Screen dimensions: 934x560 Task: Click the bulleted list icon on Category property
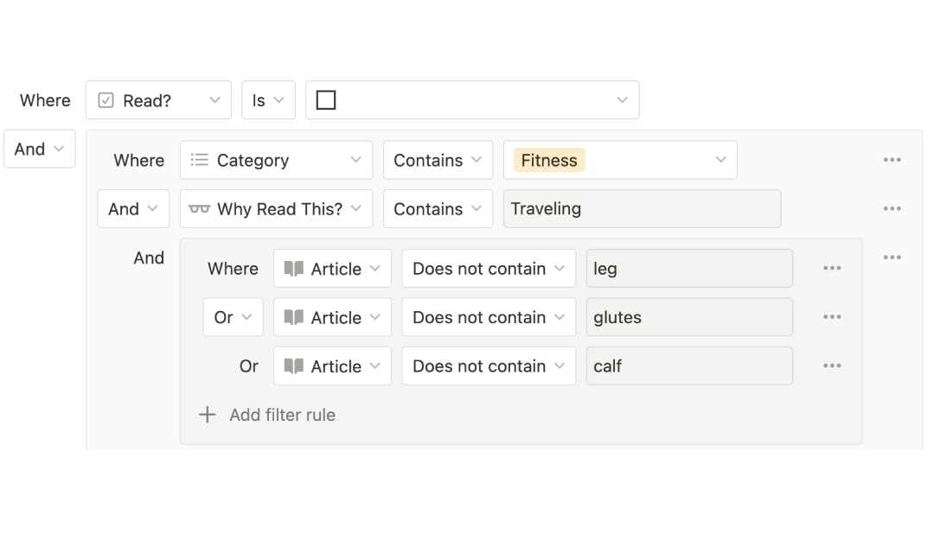coord(198,160)
